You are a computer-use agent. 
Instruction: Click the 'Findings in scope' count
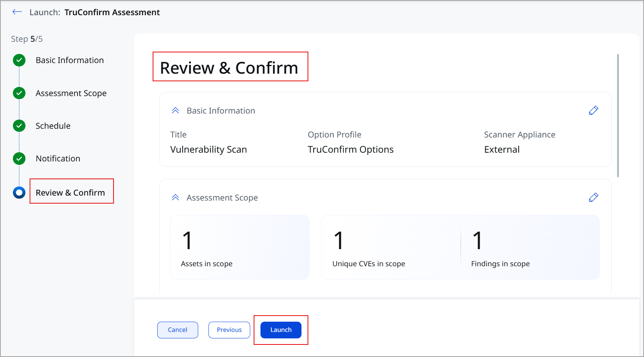pyautogui.click(x=478, y=240)
